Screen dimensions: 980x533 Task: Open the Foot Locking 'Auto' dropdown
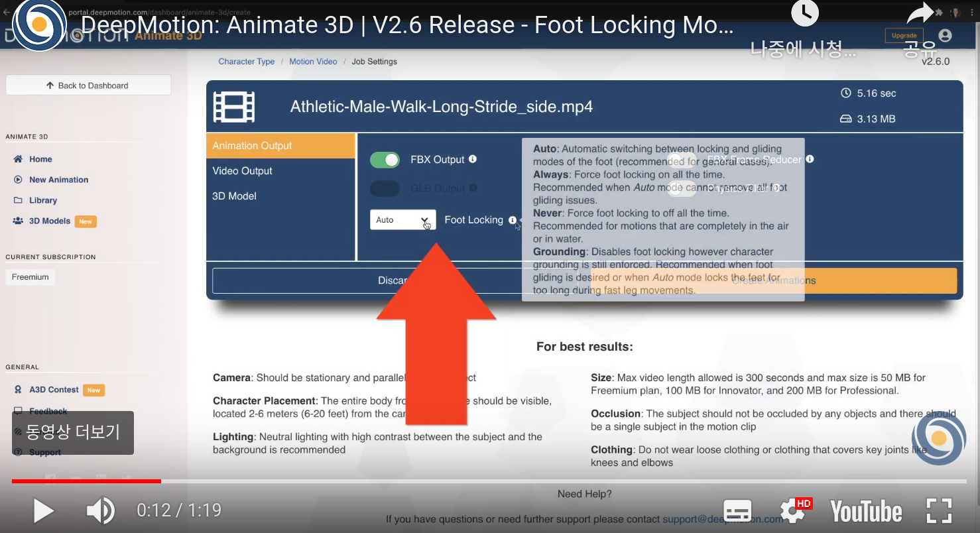402,220
